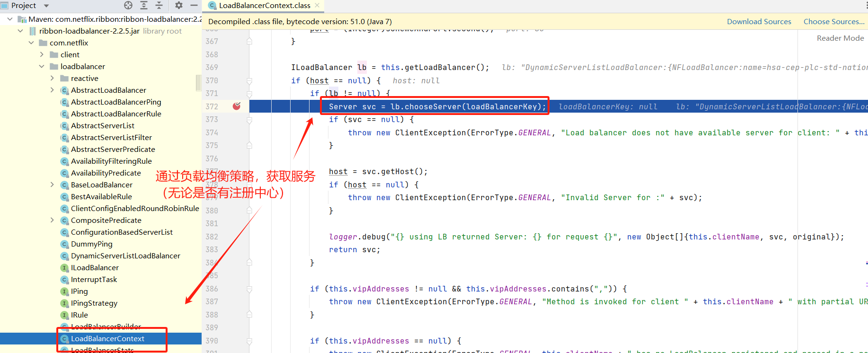Click Download Sources link
This screenshot has height=353, width=868.
pos(759,22)
